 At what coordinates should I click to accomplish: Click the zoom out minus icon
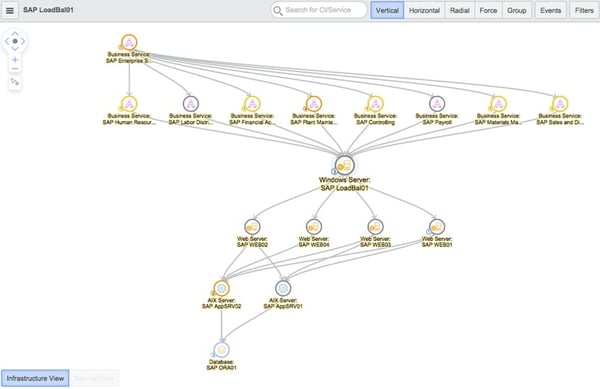pyautogui.click(x=15, y=69)
